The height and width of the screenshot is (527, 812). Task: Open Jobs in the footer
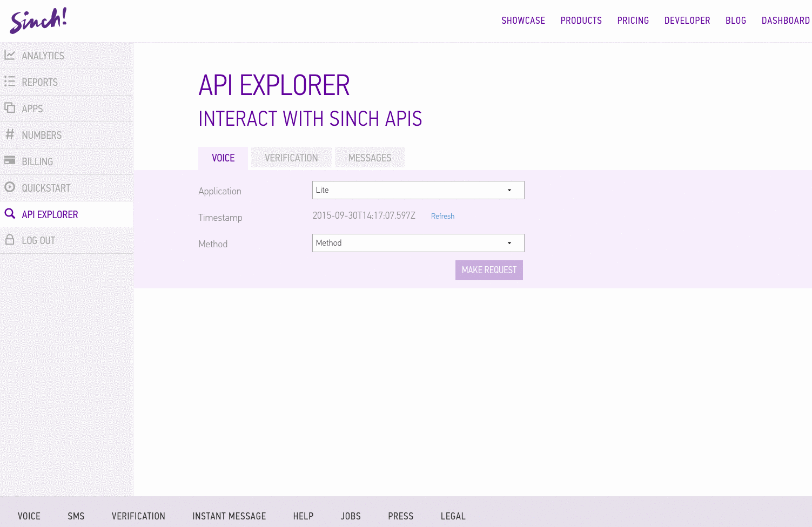(351, 516)
